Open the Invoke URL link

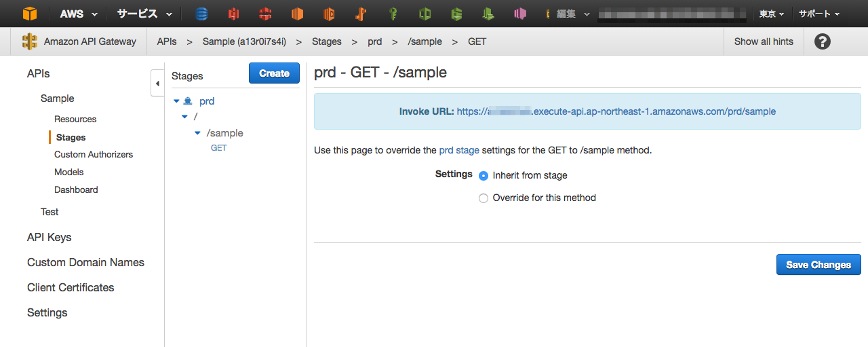(616, 111)
